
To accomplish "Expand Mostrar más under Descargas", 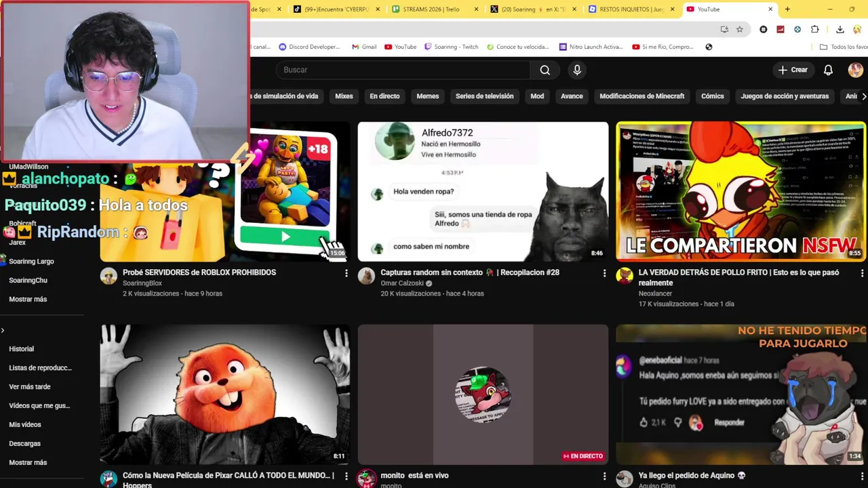I will [x=28, y=463].
